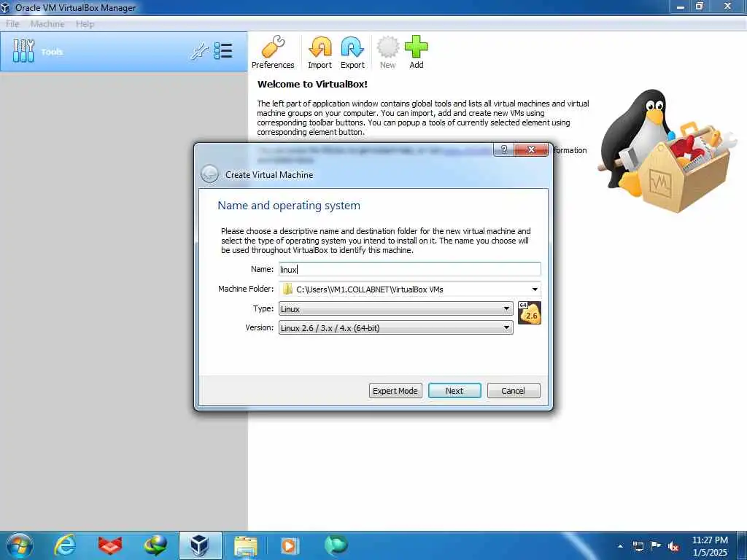Open the globe download manager taskbar icon
This screenshot has width=747, height=560.
[155, 545]
